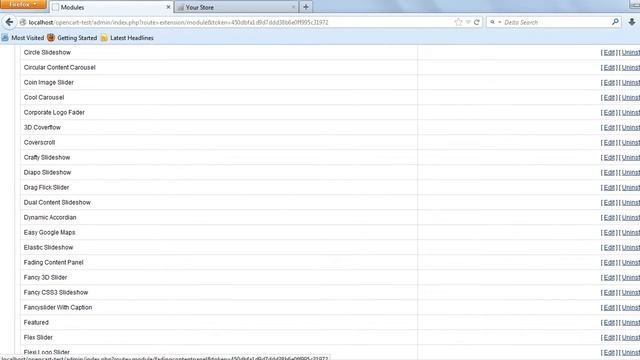The height and width of the screenshot is (360, 640).
Task: Open the search engine selector dropdown
Action: pos(496,22)
